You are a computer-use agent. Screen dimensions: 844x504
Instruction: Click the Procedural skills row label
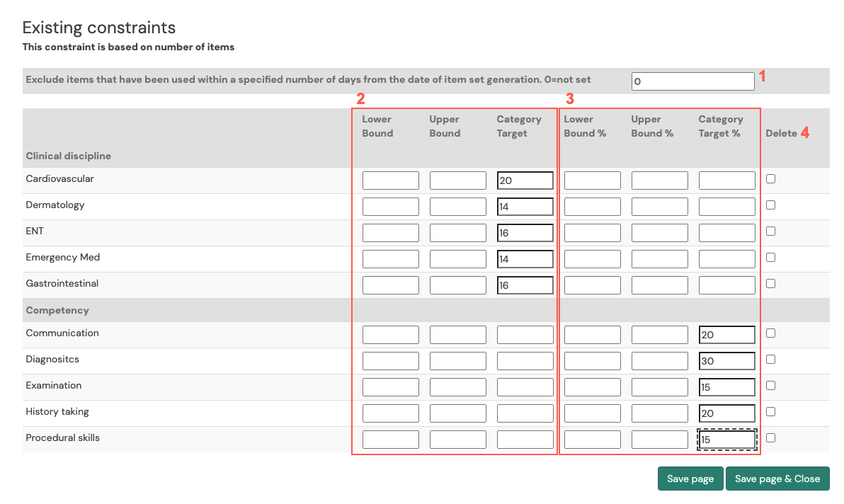coord(62,438)
